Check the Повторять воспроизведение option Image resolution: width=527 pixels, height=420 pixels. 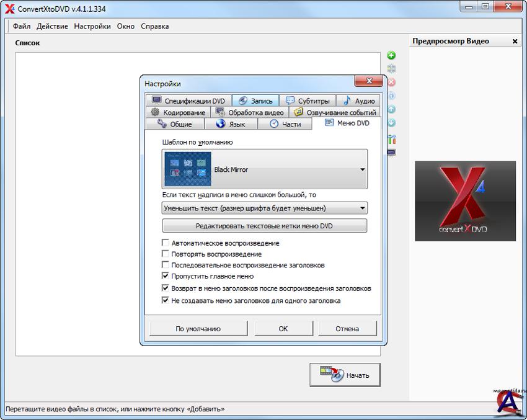pyautogui.click(x=166, y=254)
